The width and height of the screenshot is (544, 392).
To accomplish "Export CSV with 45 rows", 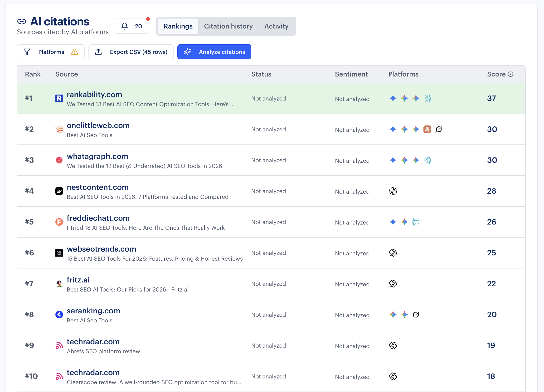I will coord(131,52).
